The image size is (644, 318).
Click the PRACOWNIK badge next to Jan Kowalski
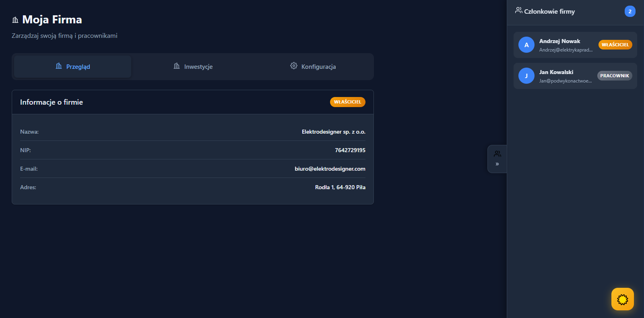(x=614, y=76)
